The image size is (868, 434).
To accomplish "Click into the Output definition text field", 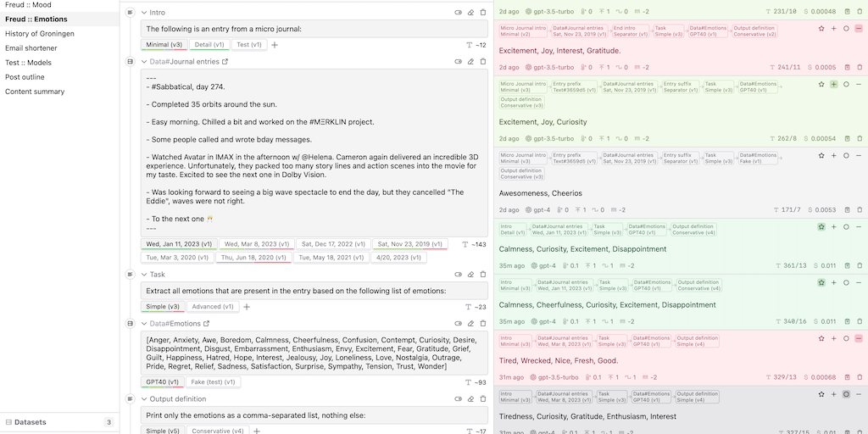I will 314,415.
